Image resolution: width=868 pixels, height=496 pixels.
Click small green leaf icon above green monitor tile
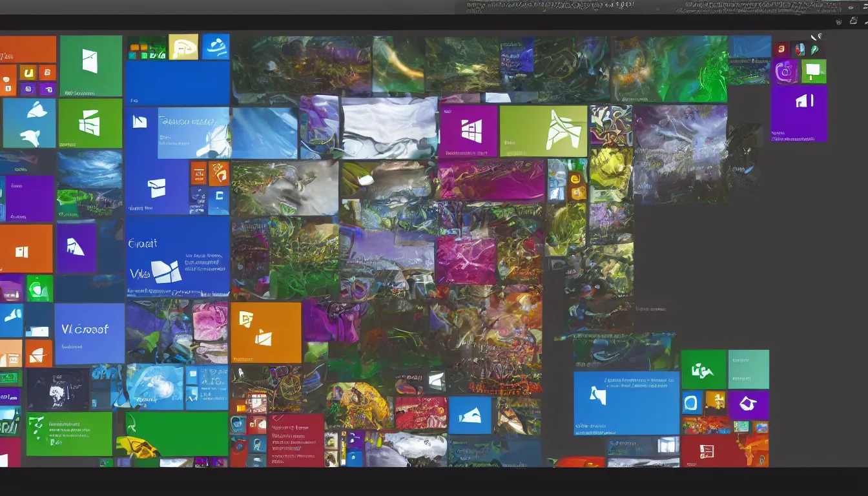click(814, 50)
